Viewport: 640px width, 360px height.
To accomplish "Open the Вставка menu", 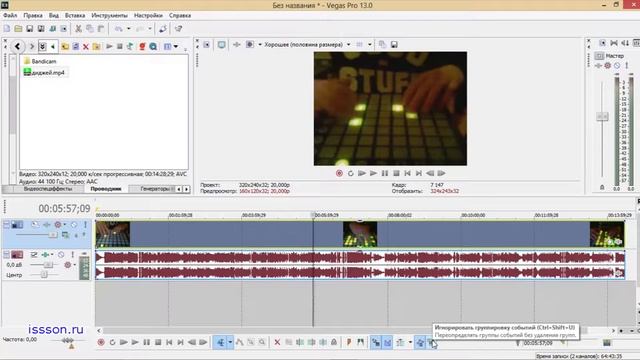I will pyautogui.click(x=75, y=16).
